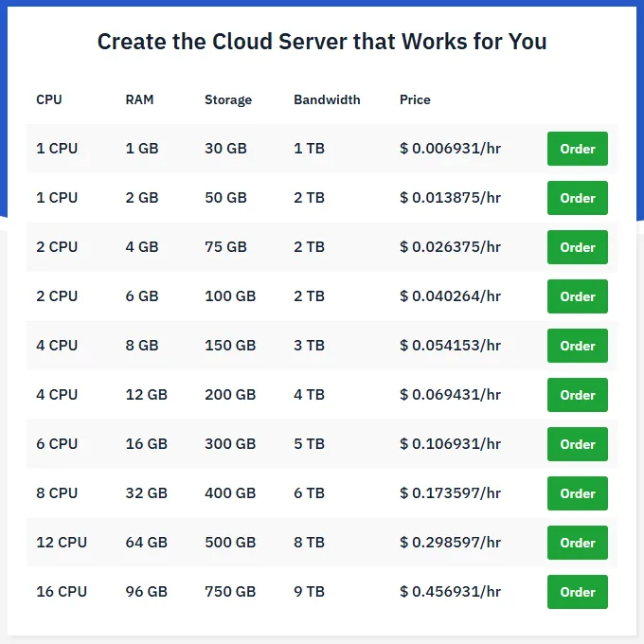
Task: Order the 2 CPU 6 GB server
Action: pos(577,296)
